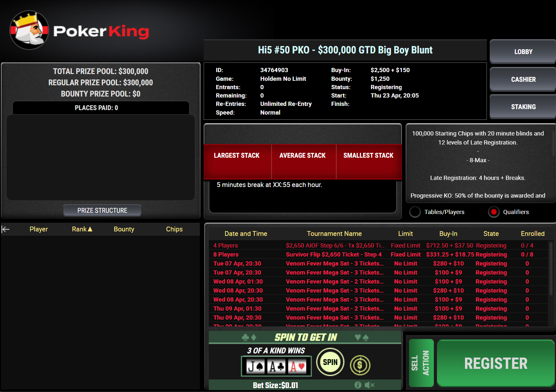Click the round SPIN button
Image resolution: width=556 pixels, height=392 pixels.
click(x=330, y=362)
